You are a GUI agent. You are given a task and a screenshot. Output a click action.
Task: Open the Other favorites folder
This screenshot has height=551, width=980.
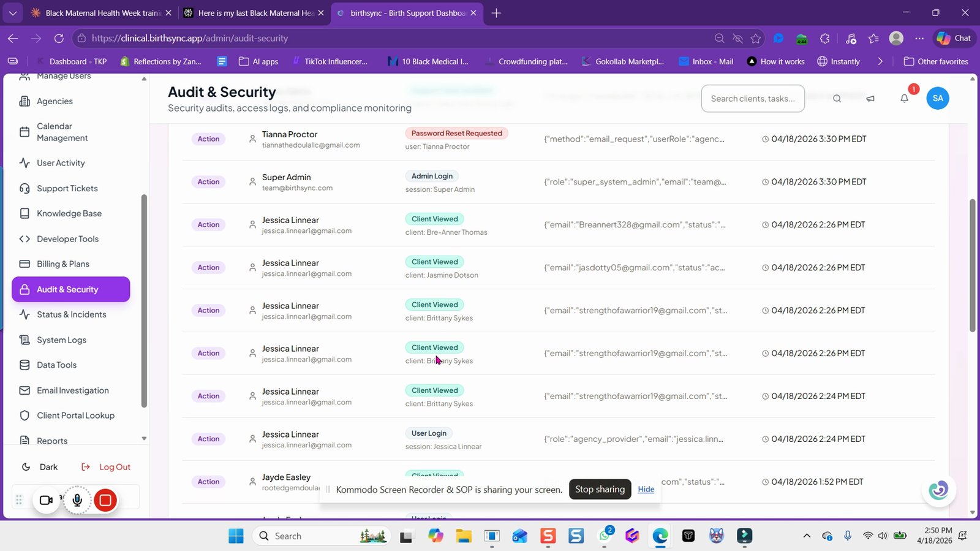(x=936, y=61)
